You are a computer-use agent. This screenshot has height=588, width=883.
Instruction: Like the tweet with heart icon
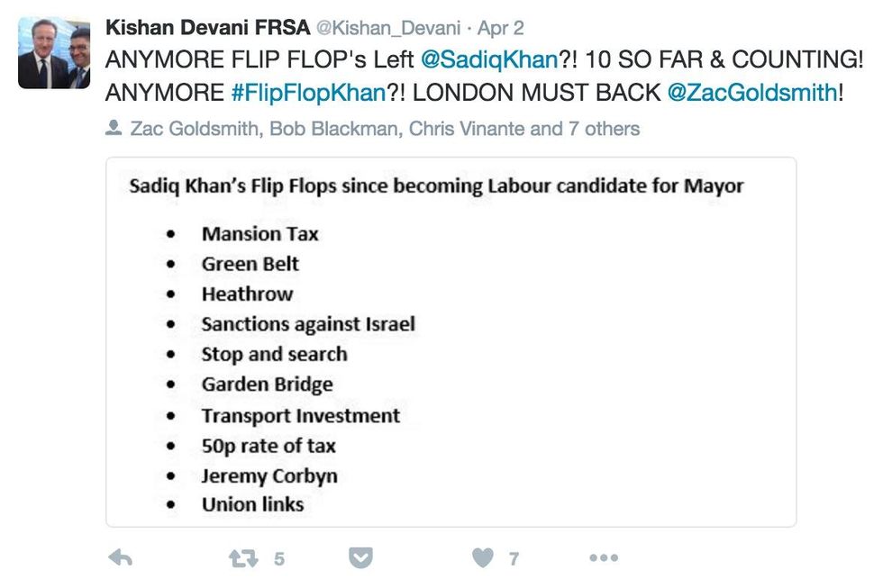483,558
